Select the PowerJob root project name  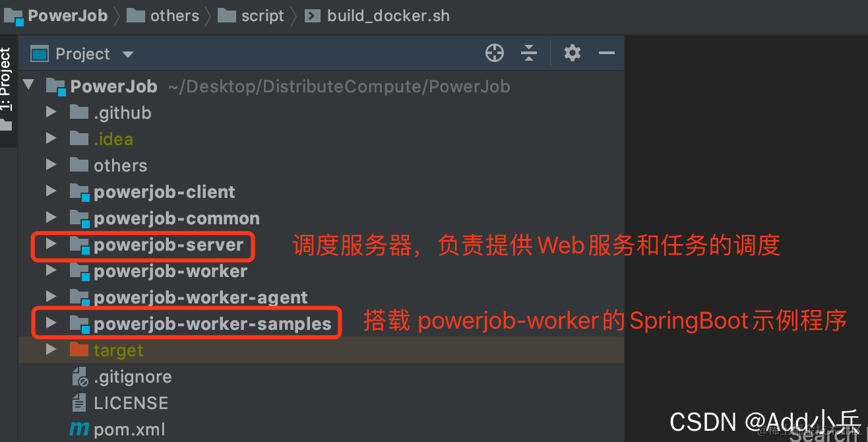(x=113, y=86)
